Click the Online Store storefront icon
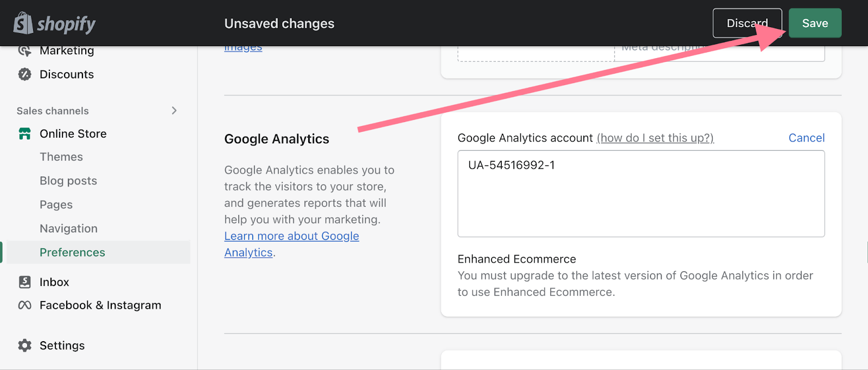This screenshot has width=868, height=370. [25, 133]
